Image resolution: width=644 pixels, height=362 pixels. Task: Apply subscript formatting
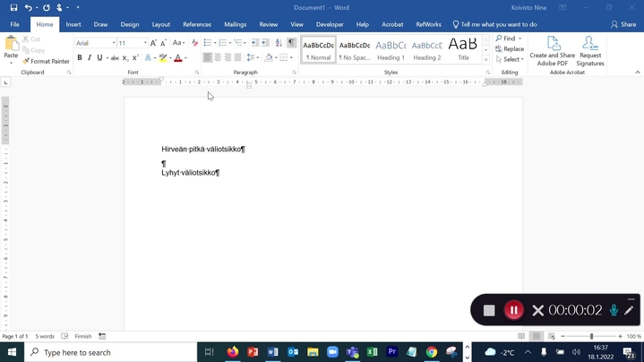125,58
